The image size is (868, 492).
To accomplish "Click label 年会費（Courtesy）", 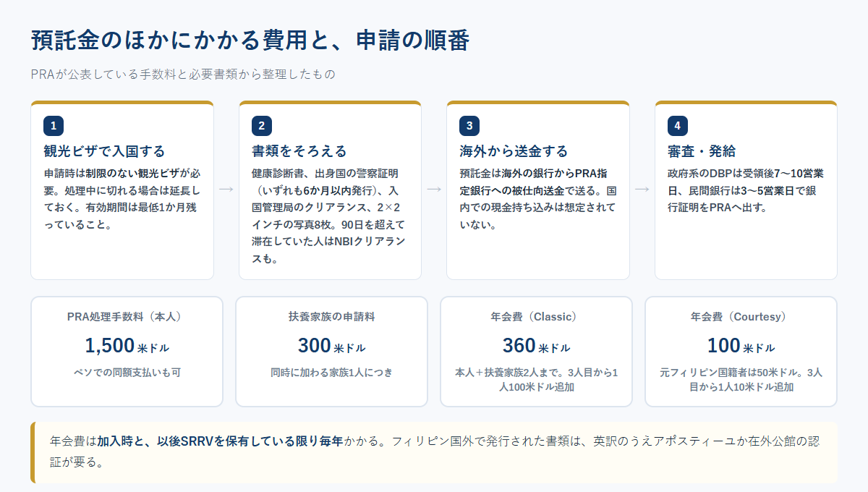I will click(x=741, y=317).
